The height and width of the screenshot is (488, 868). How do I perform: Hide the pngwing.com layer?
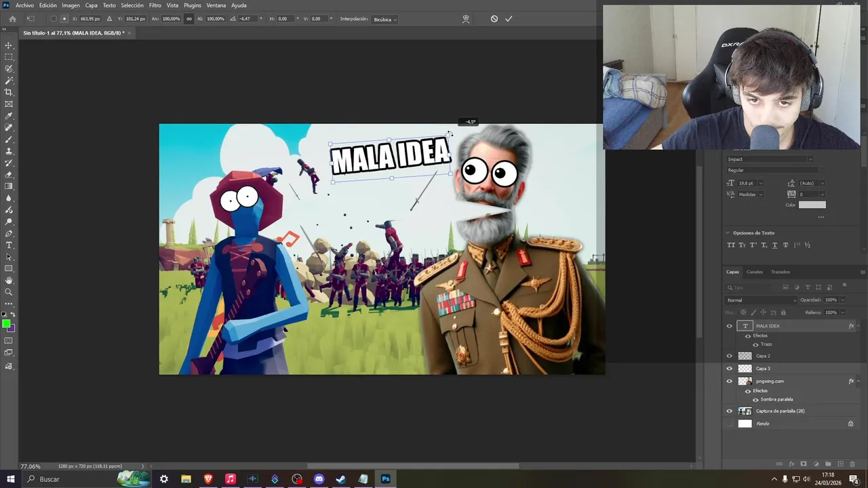click(730, 381)
